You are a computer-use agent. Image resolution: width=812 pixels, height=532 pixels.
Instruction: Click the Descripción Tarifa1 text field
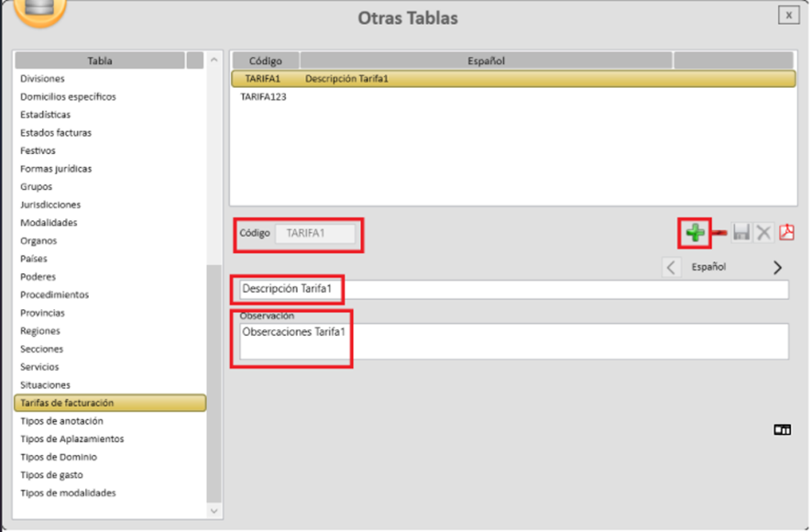[510, 290]
